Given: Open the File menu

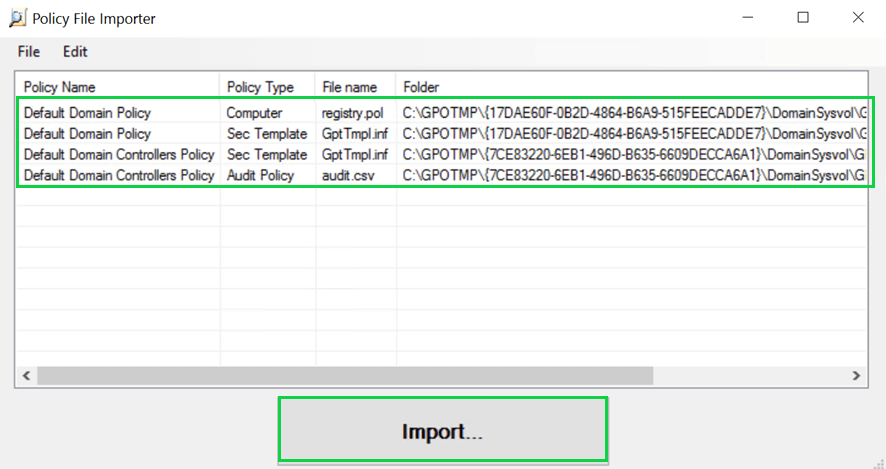Looking at the screenshot, I should 29,51.
